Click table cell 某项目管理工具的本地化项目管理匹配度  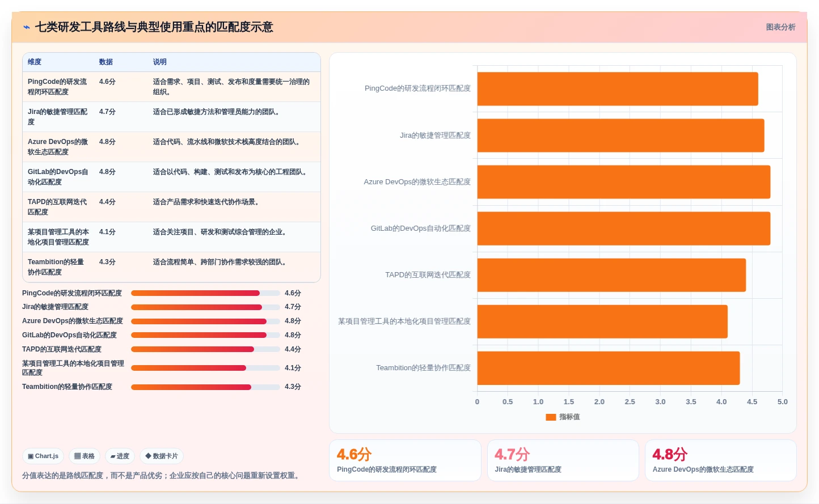pyautogui.click(x=58, y=237)
